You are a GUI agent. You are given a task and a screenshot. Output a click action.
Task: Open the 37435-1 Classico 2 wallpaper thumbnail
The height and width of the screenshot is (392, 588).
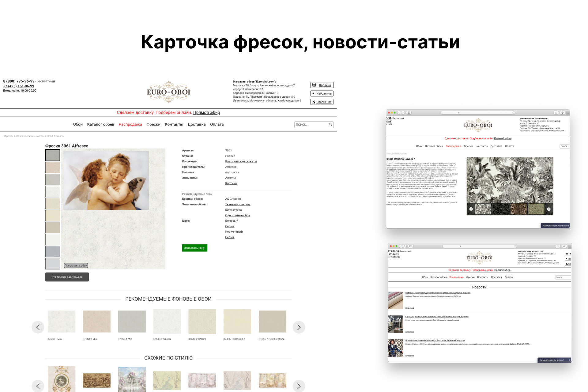coord(237,322)
